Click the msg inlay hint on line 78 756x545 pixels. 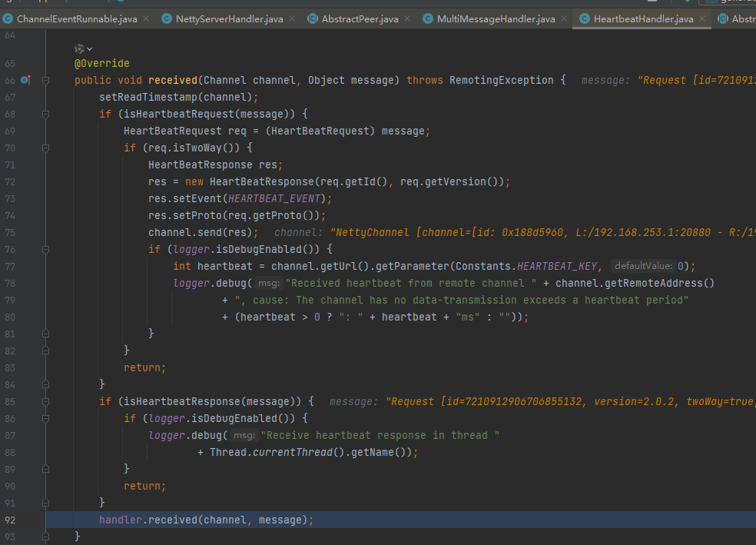[269, 283]
